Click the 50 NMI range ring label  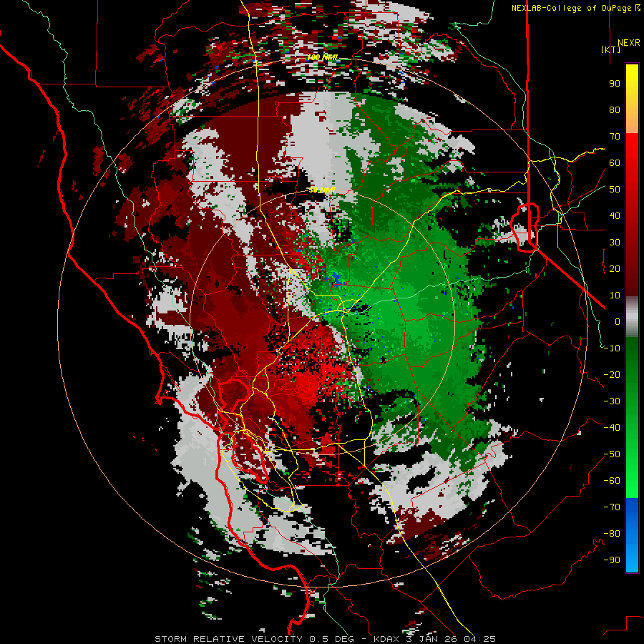click(x=323, y=190)
